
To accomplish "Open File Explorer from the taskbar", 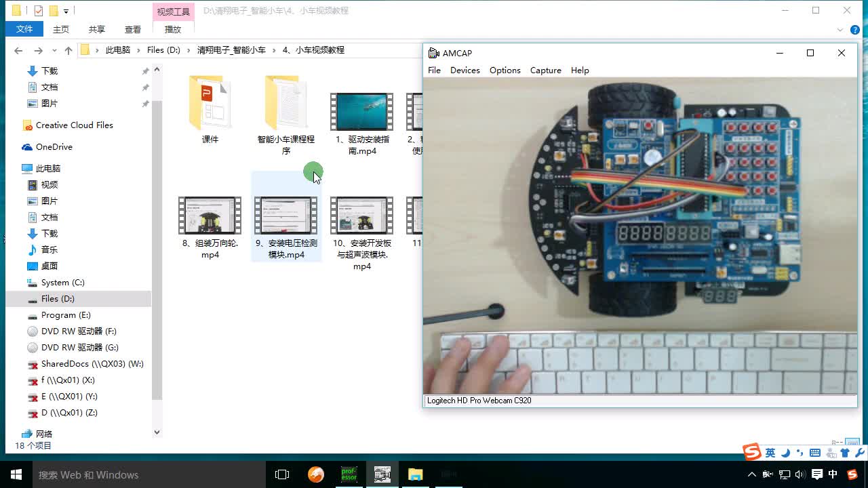I will [x=415, y=474].
